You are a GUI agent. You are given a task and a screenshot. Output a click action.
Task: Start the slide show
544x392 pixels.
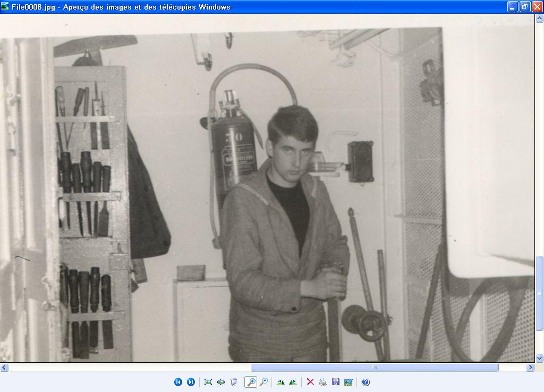(233, 382)
